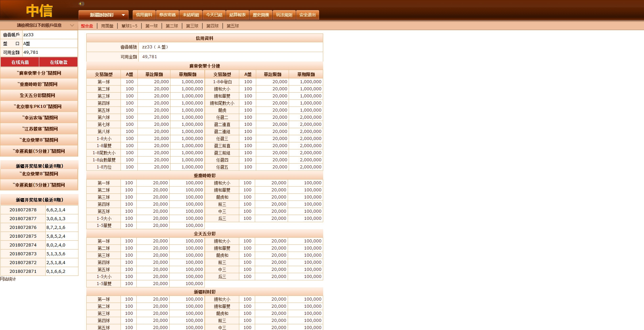This screenshot has height=330, width=644.
Task: Toggle the sound speaker icon
Action: pyautogui.click(x=81, y=4)
